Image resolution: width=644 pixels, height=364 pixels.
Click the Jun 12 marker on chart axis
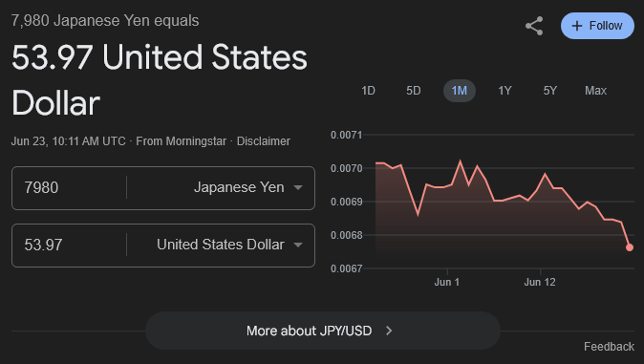(540, 282)
